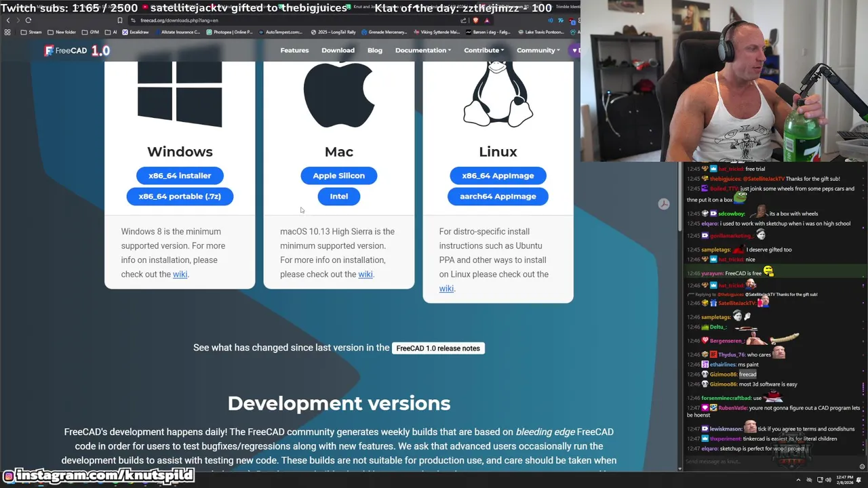Click the share icon in address bar
The height and width of the screenshot is (488, 868).
point(463,20)
